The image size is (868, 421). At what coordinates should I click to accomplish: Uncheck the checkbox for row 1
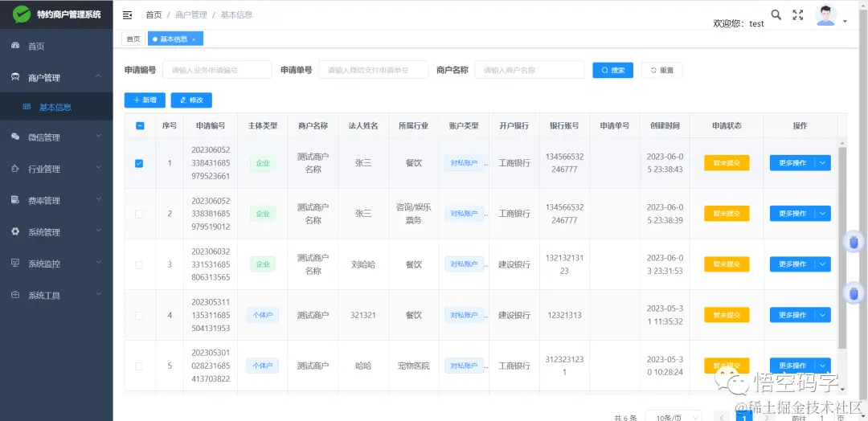click(x=139, y=163)
